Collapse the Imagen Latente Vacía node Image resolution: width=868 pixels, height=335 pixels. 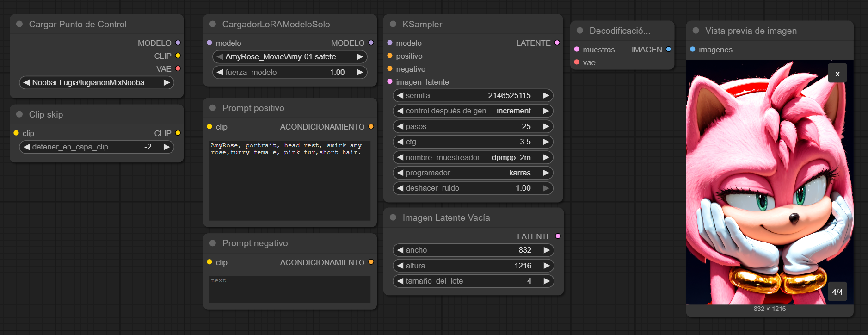393,217
